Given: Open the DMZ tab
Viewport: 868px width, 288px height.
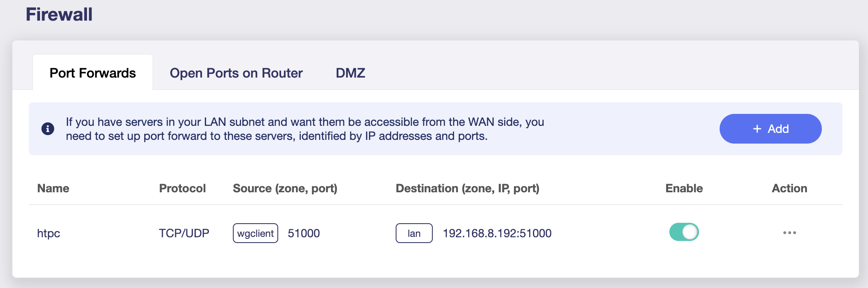Looking at the screenshot, I should tap(350, 73).
